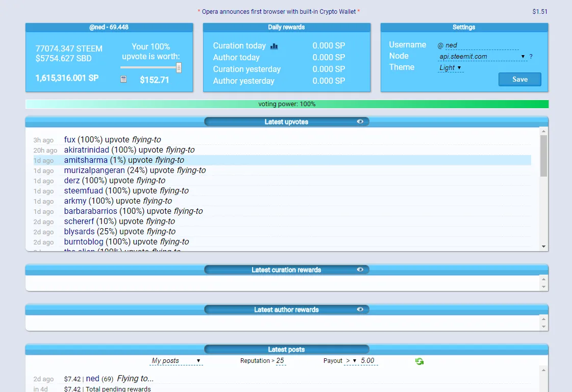Open the Opera Crypto Wallet news headline
Viewport: 572px width, 392px height.
click(279, 12)
